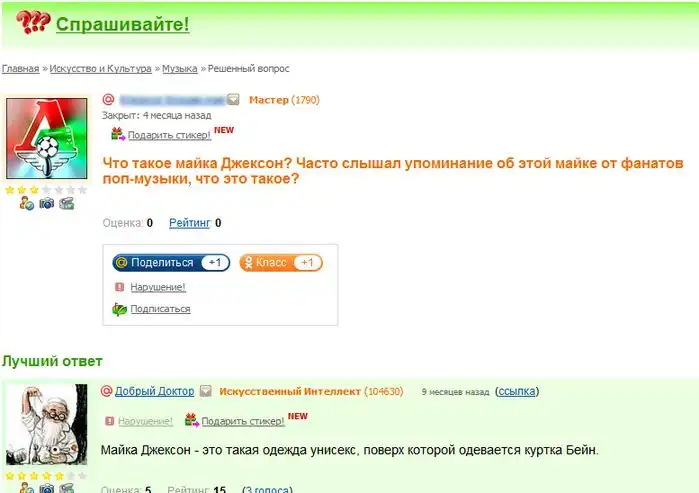Screen dimensions: 699x493
Task: Click envelope icon next to Добрый Доктор
Action: [x=206, y=391]
